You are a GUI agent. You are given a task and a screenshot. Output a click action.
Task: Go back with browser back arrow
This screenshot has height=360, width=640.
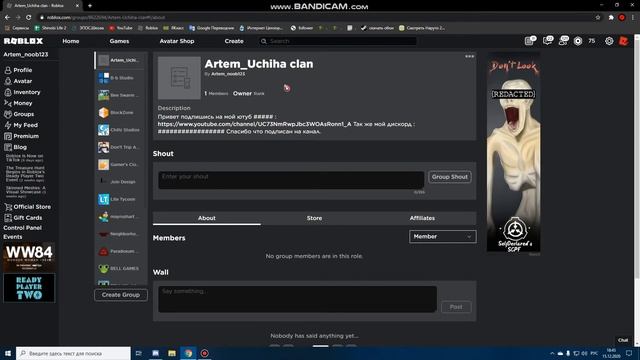pyautogui.click(x=7, y=18)
